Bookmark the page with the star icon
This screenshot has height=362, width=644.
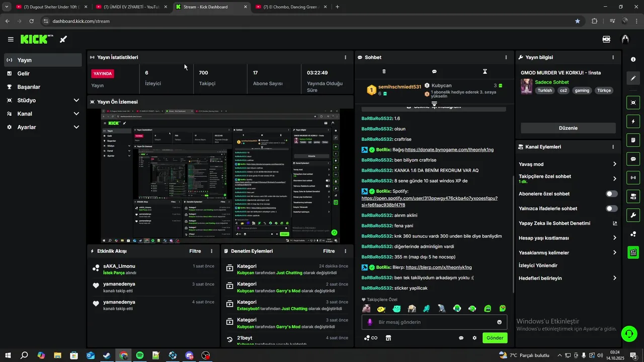pos(578,21)
